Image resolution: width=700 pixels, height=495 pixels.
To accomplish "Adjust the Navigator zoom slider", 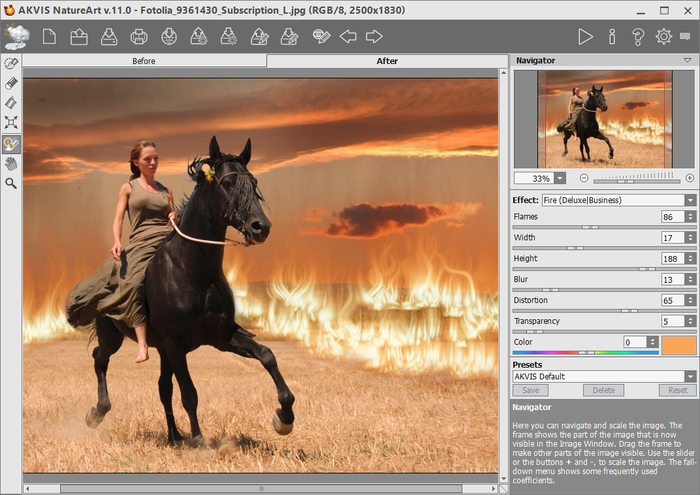I will coord(637,181).
